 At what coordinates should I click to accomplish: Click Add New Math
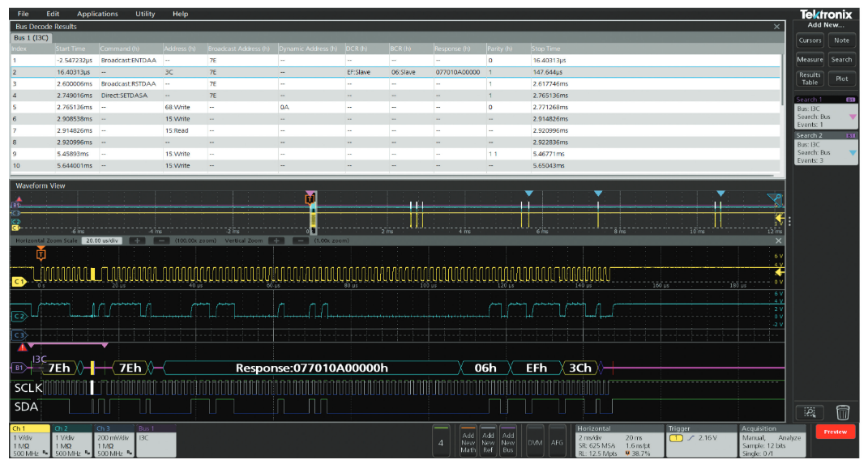468,441
